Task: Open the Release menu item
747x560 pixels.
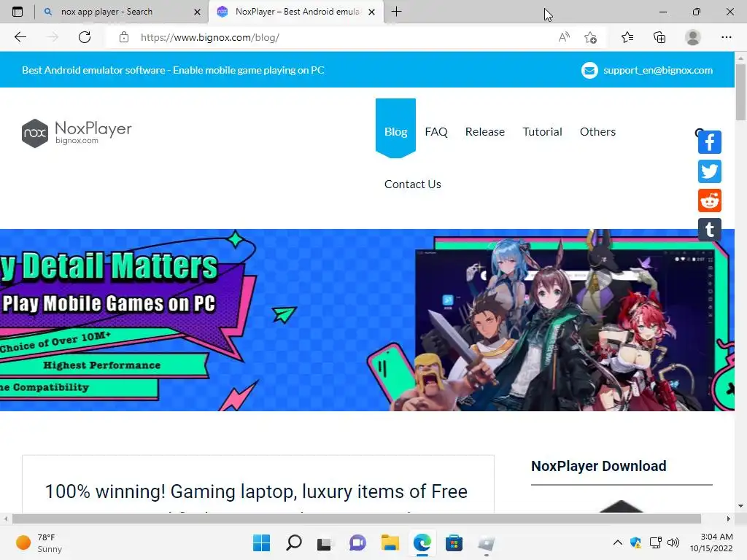Action: point(485,131)
